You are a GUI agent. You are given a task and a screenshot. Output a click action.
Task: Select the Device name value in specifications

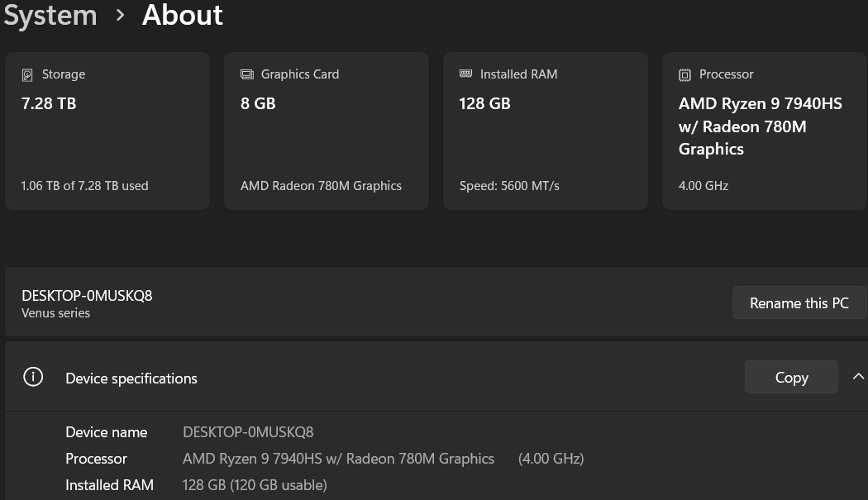[248, 432]
